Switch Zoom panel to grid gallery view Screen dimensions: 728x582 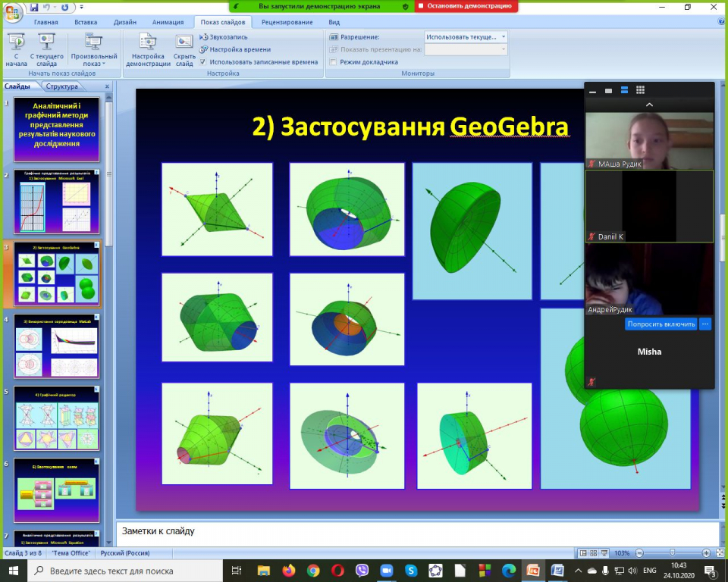point(640,90)
